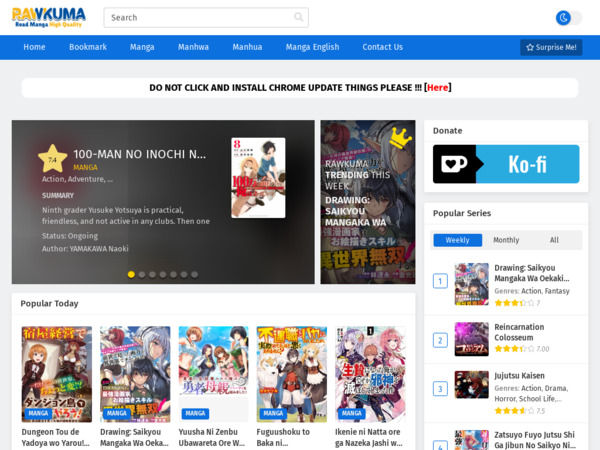Screen dimensions: 600x450
Task: Click Dungeon Tou de Yadoya title text
Action: (x=55, y=437)
